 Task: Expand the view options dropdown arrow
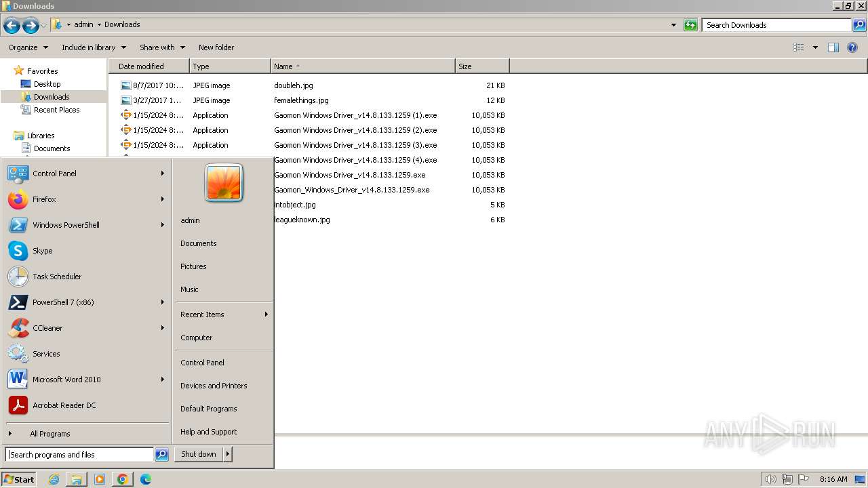pyautogui.click(x=815, y=47)
